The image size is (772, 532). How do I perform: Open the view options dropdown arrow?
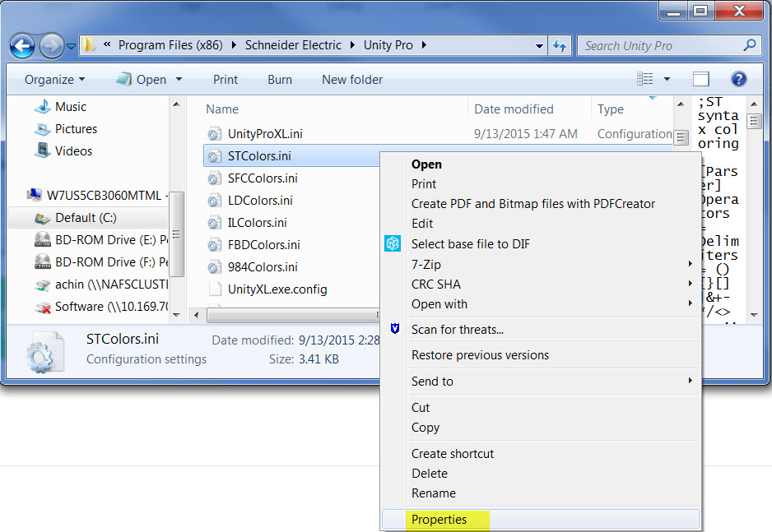[x=667, y=79]
